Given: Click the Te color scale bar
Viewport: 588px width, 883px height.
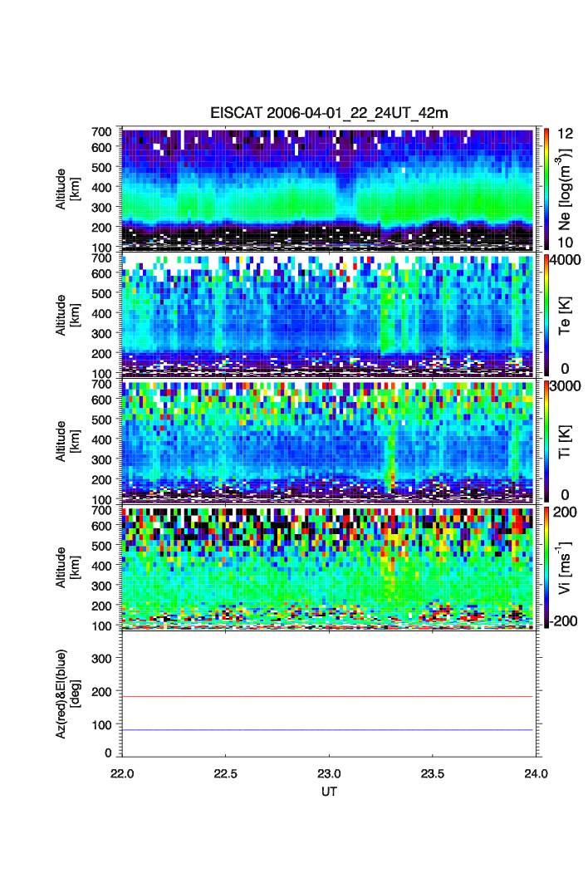Looking at the screenshot, I should click(x=544, y=316).
